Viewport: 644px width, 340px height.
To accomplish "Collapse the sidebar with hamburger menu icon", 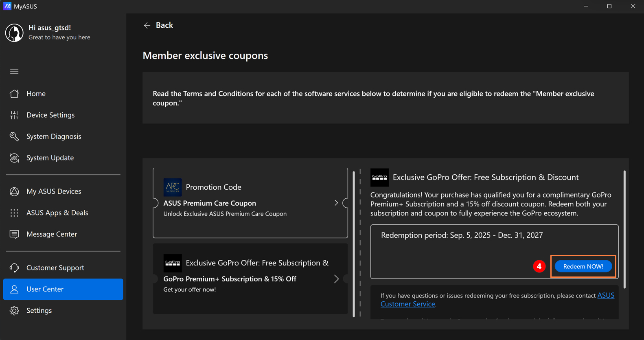I will click(14, 71).
